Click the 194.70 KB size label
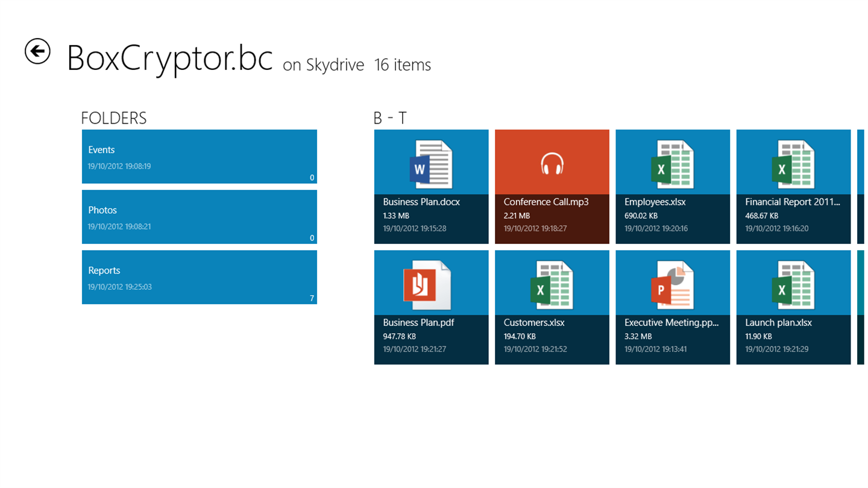868x488 pixels. pyautogui.click(x=520, y=336)
